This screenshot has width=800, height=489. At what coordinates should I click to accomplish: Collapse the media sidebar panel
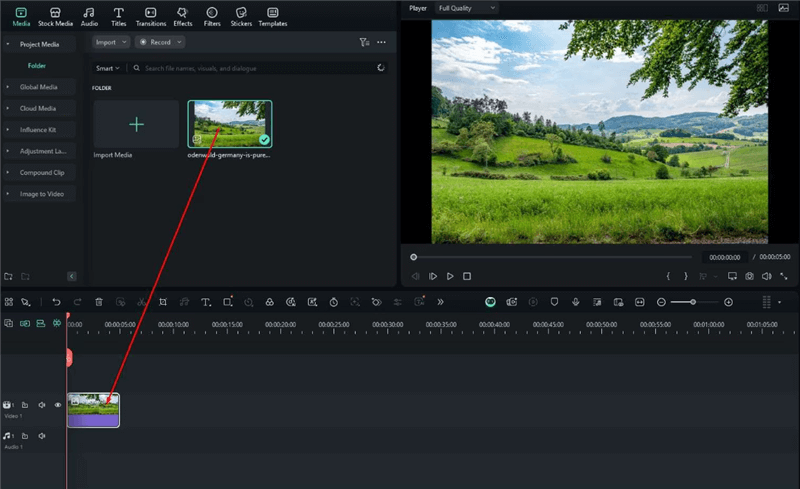point(71,277)
